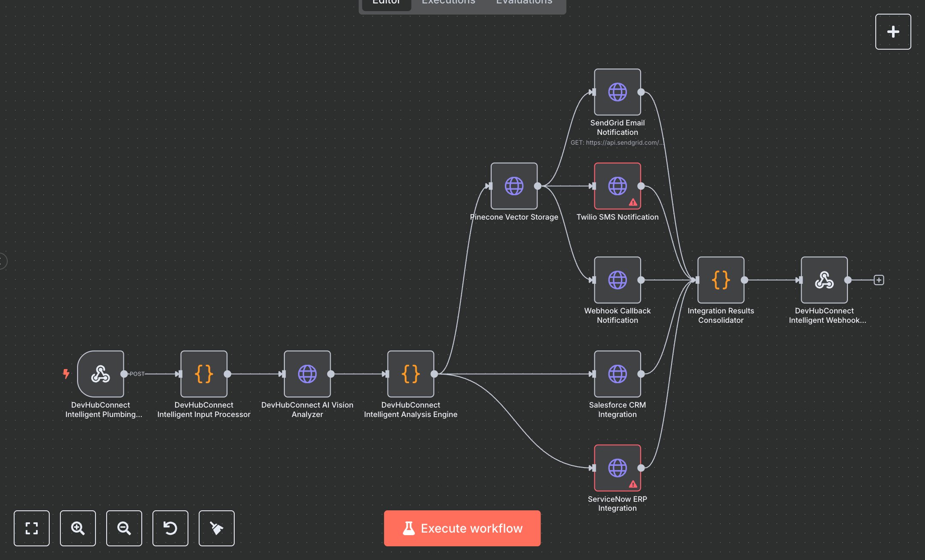Click the undo button
Viewport: 925px width, 560px height.
(170, 528)
